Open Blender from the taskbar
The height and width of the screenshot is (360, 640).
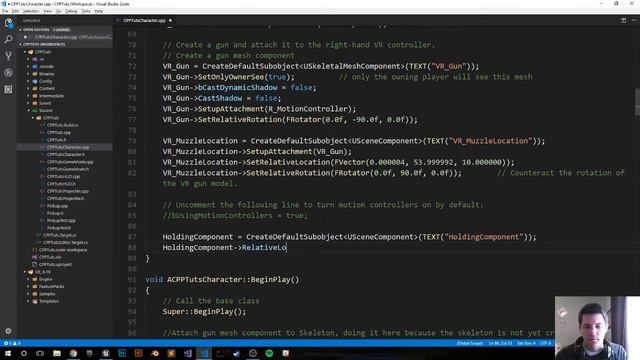pos(155,353)
